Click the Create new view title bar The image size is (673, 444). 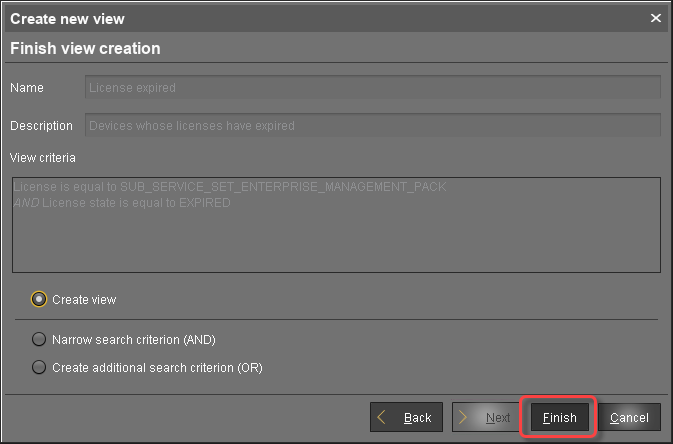pos(300,18)
